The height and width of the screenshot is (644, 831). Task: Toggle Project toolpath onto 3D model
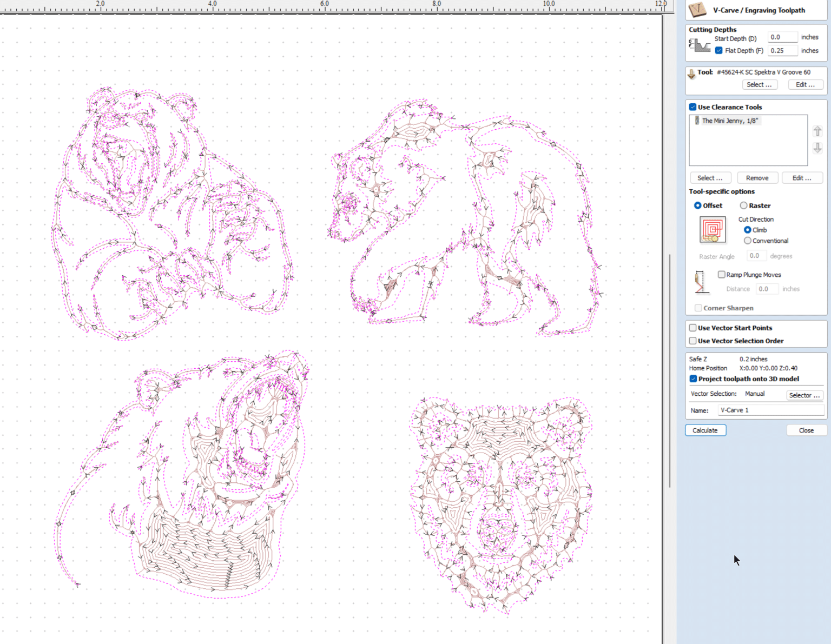(693, 379)
